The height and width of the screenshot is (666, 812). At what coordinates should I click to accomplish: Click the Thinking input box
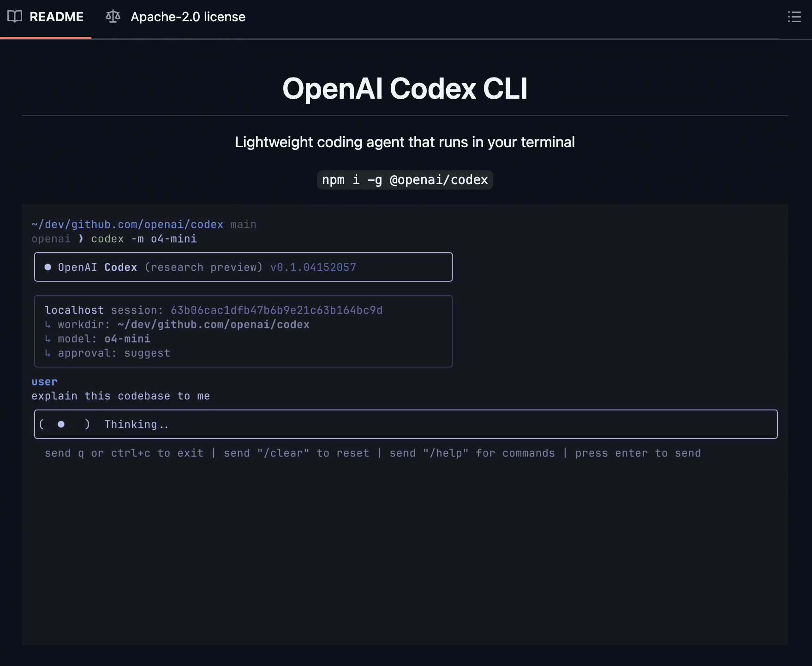[406, 424]
